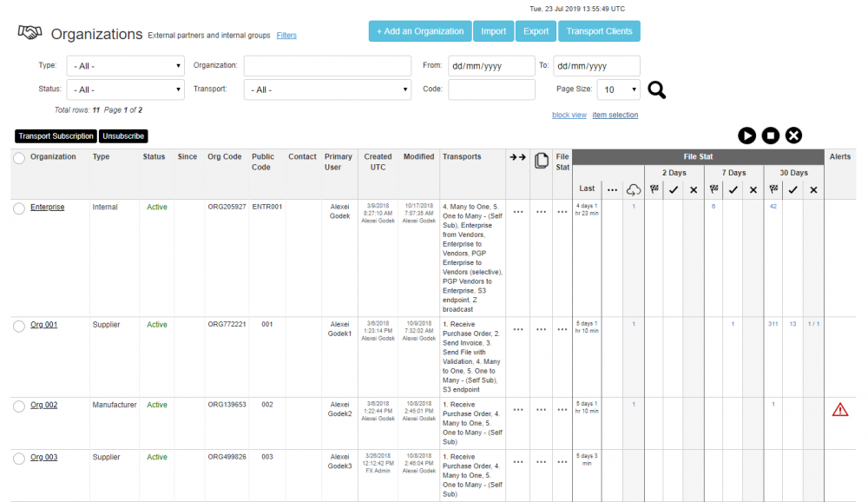Expand the Transport filter dropdown
The height and width of the screenshot is (502, 868).
pos(327,89)
